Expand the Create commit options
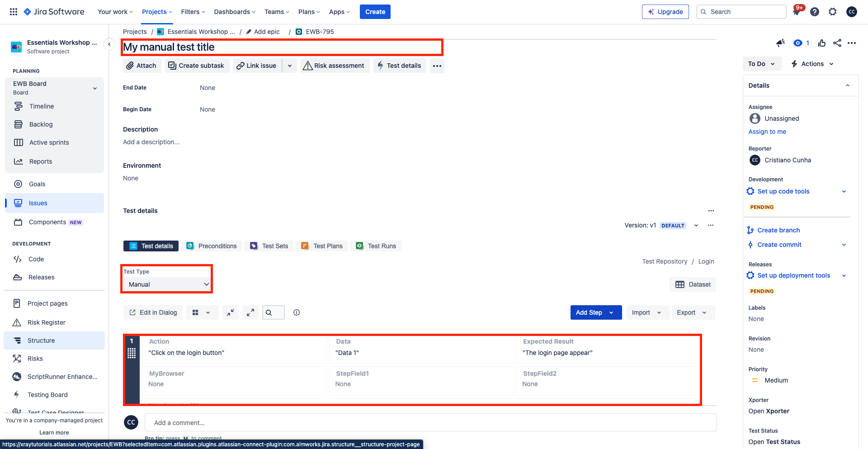 pos(844,245)
